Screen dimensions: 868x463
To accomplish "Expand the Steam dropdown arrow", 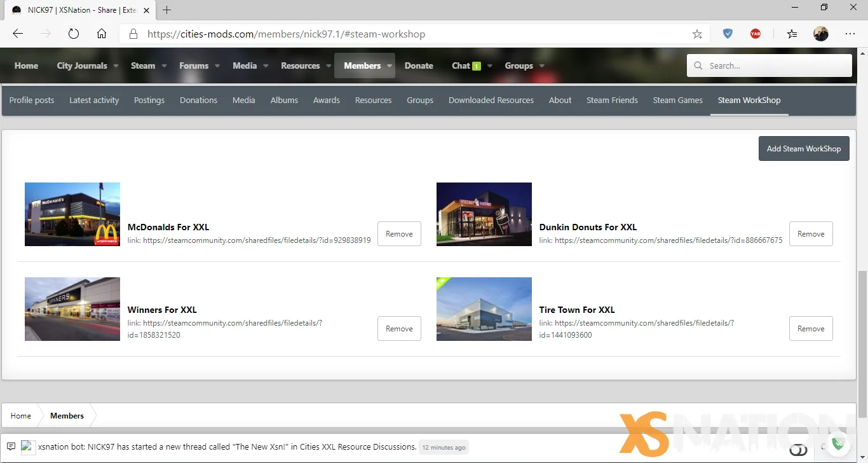I will (164, 66).
